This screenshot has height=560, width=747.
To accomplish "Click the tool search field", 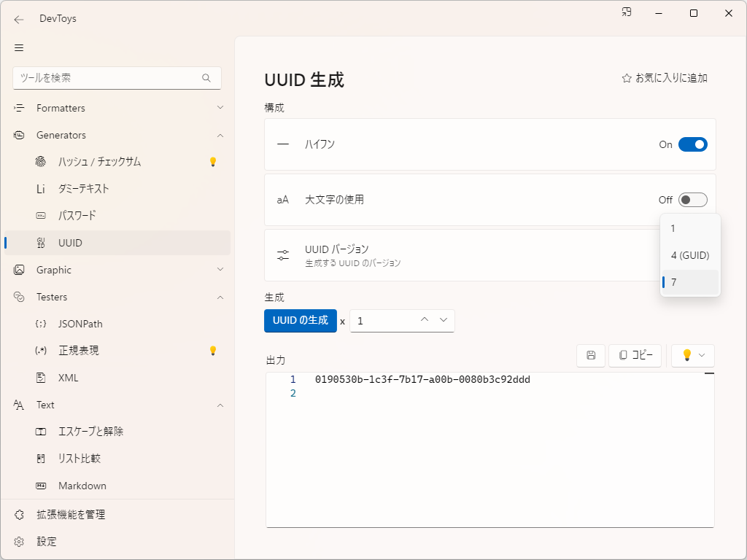I will 117,78.
